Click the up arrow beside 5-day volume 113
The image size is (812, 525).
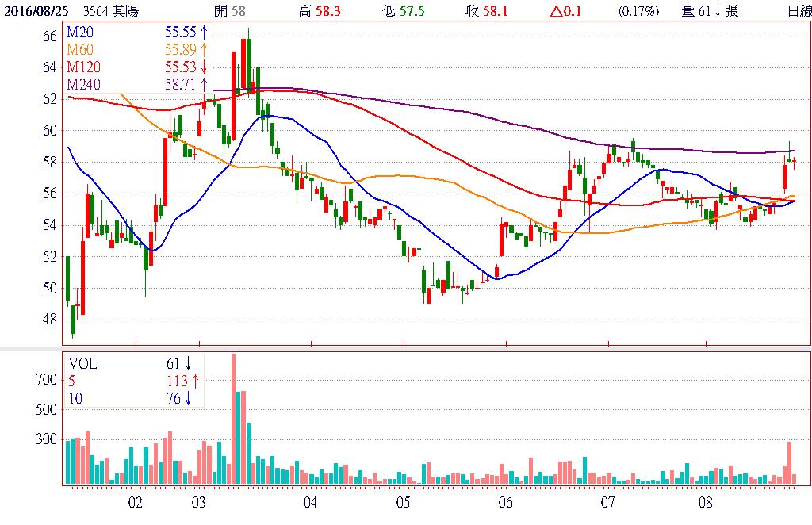pyautogui.click(x=194, y=381)
